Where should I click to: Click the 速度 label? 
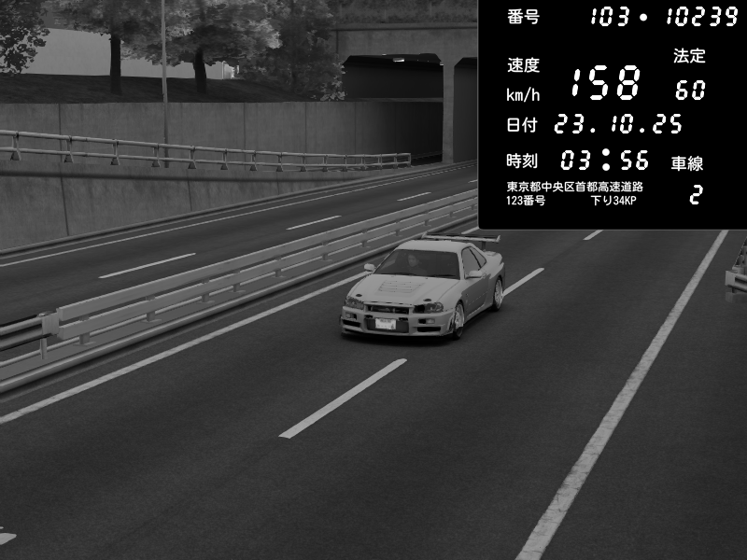(523, 65)
